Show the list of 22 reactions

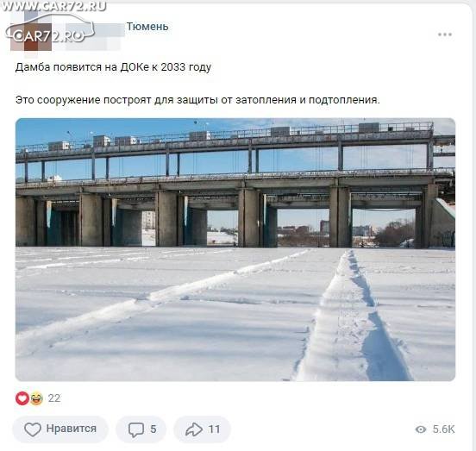click(x=54, y=398)
